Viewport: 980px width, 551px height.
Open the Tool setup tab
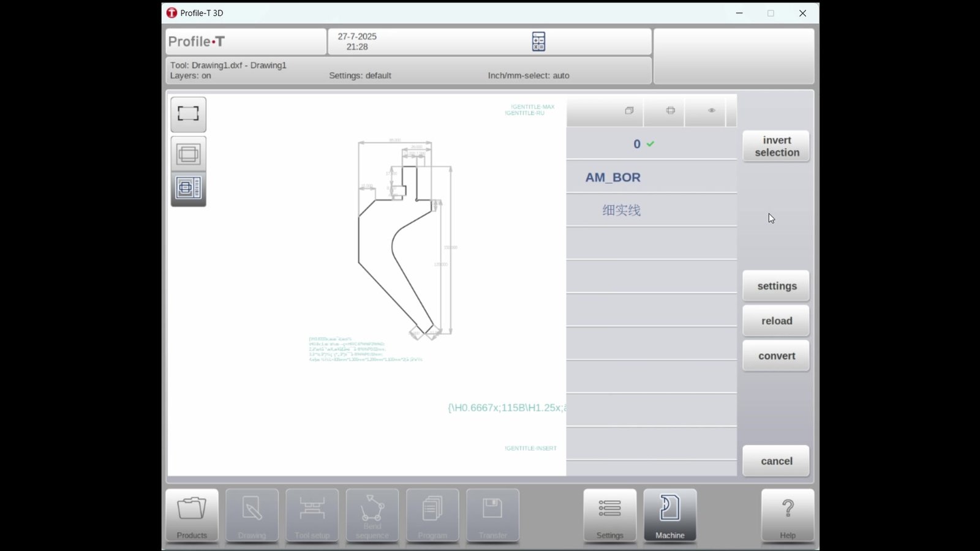[312, 515]
